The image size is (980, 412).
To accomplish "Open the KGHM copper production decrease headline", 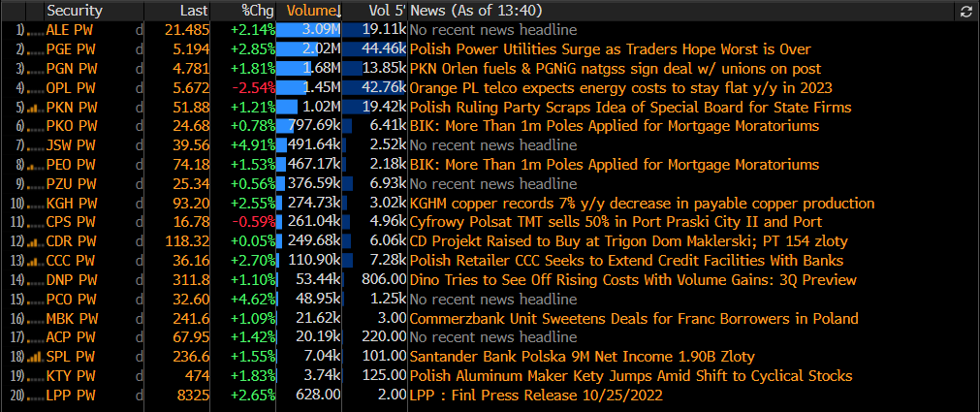I will 642,204.
